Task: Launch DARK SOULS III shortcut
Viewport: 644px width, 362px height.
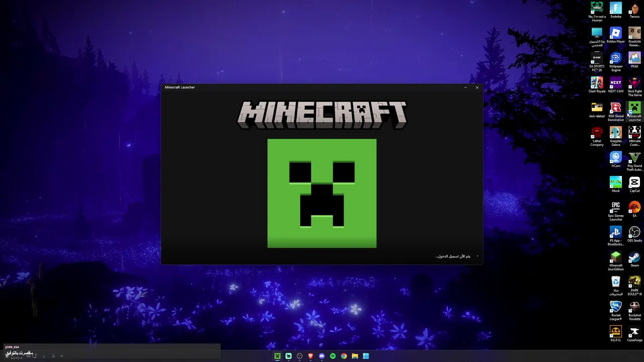Action: (634, 285)
